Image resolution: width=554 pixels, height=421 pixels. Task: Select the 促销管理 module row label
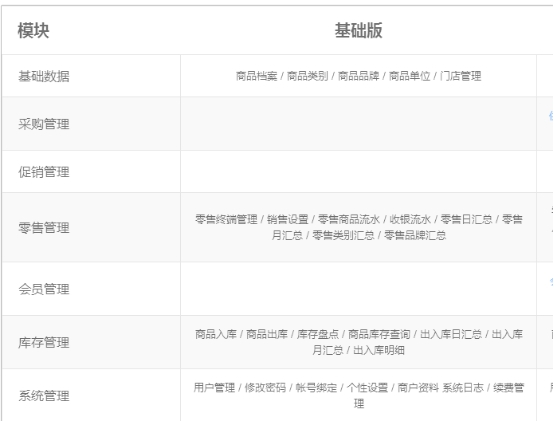[44, 172]
